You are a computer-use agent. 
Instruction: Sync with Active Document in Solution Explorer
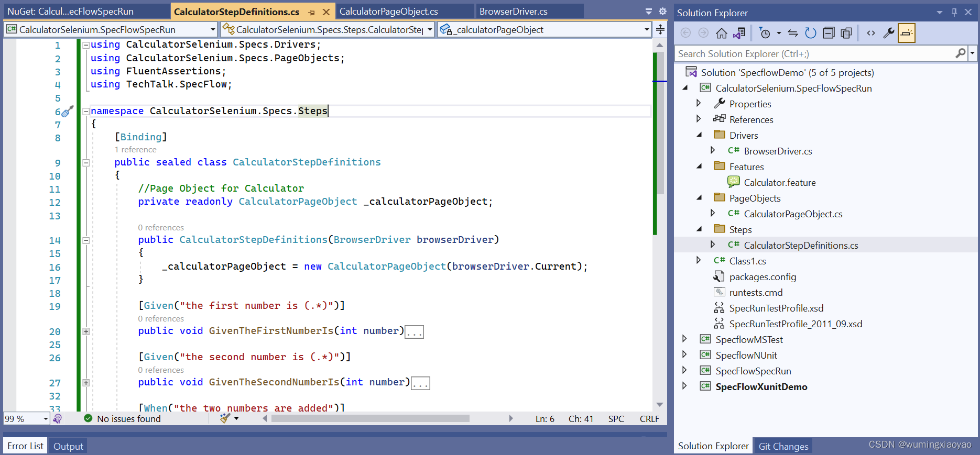(x=793, y=34)
